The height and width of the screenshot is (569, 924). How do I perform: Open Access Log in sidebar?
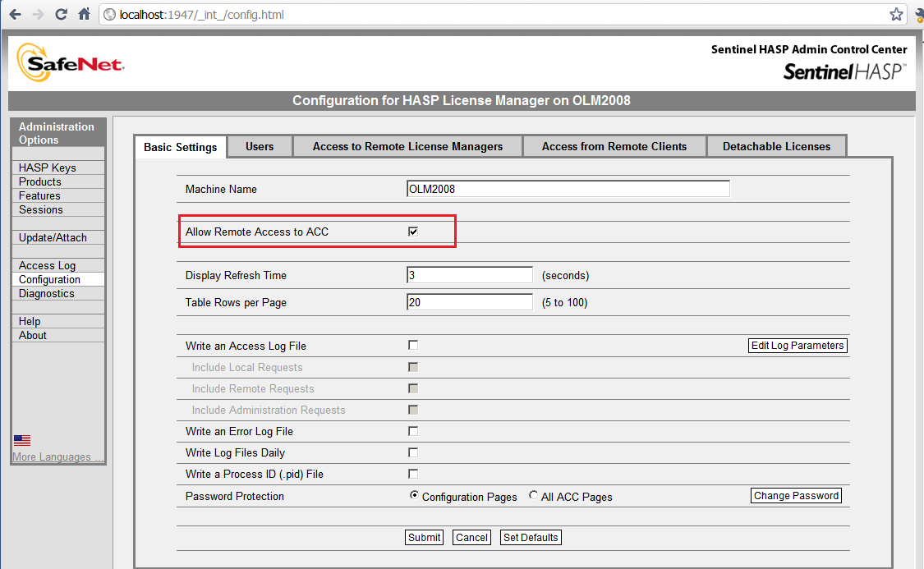click(57, 266)
